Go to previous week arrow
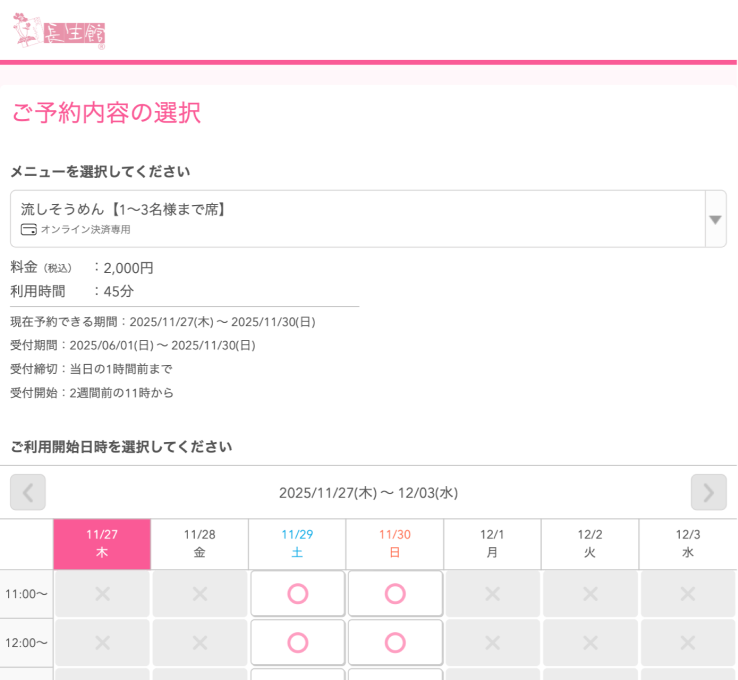The height and width of the screenshot is (680, 738). [28, 492]
